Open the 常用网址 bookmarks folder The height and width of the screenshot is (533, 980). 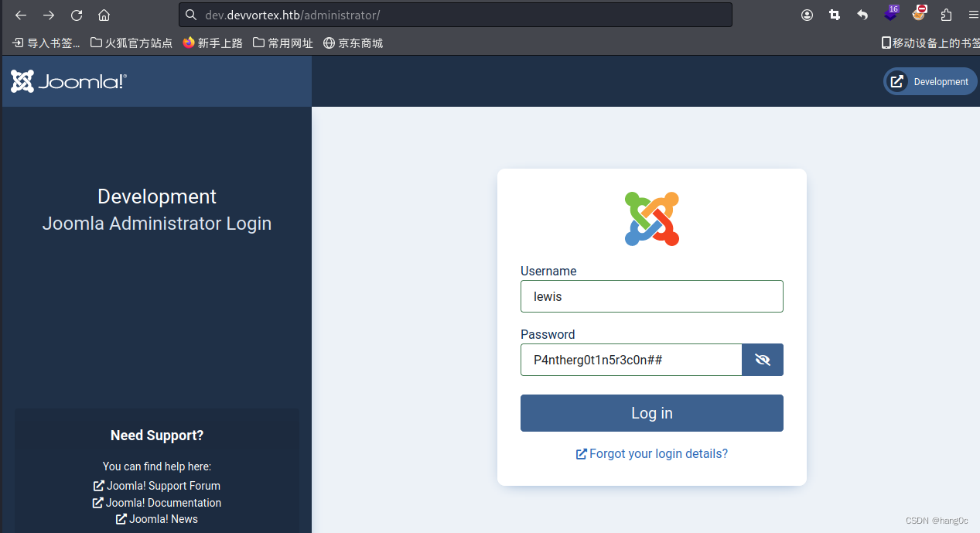(283, 43)
